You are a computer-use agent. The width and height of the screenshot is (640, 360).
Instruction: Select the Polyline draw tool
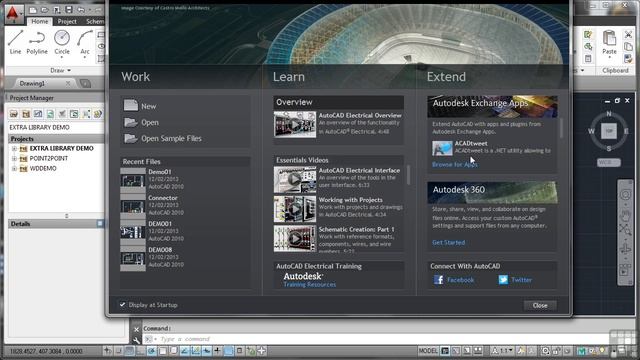[x=37, y=42]
